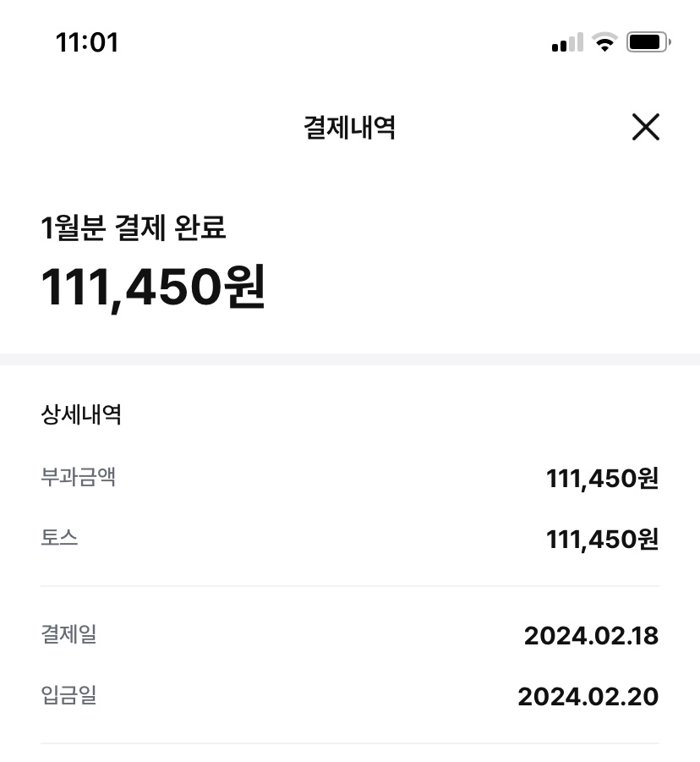Tap the 2024.02.18 payment date
The width and height of the screenshot is (700, 762).
tap(591, 636)
